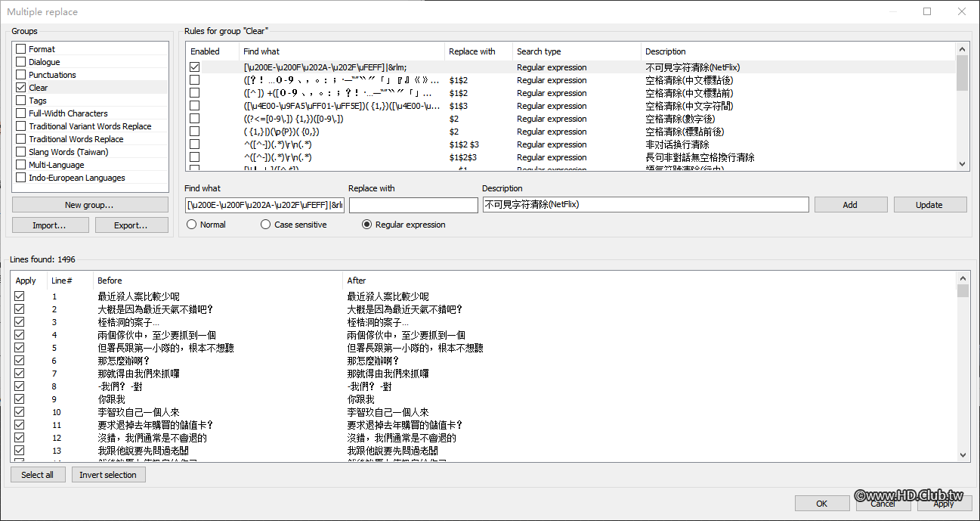Check Indo-European Languages group checkbox
The image size is (980, 521).
pos(21,178)
